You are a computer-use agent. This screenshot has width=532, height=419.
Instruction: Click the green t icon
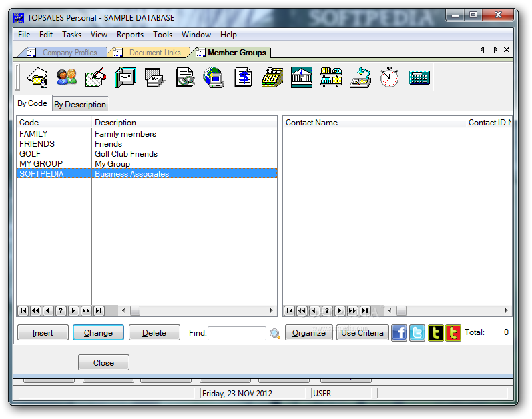point(436,332)
